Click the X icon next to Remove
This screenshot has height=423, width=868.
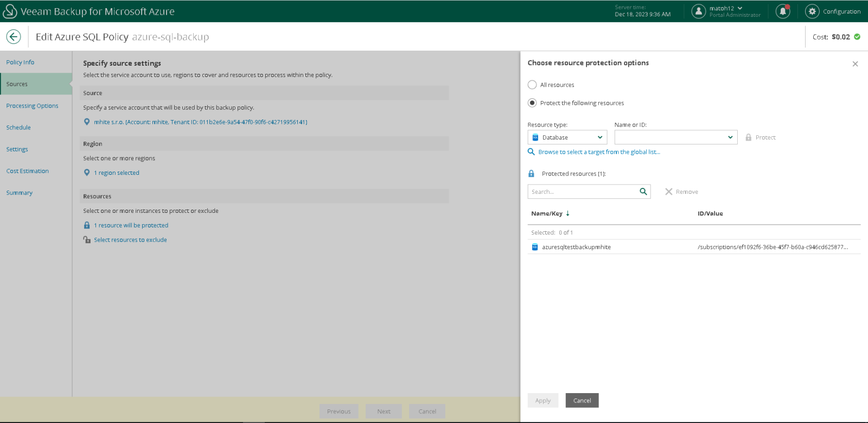click(669, 192)
